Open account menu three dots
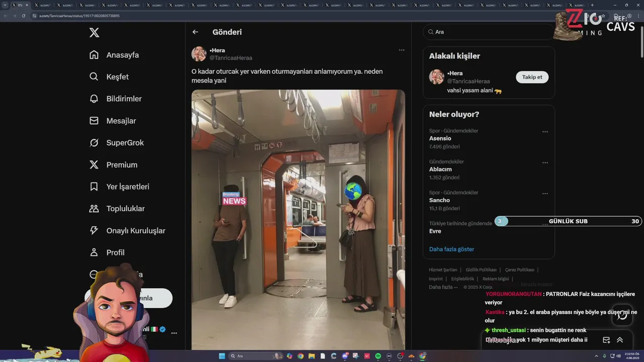This screenshot has width=644, height=362. 174,333
